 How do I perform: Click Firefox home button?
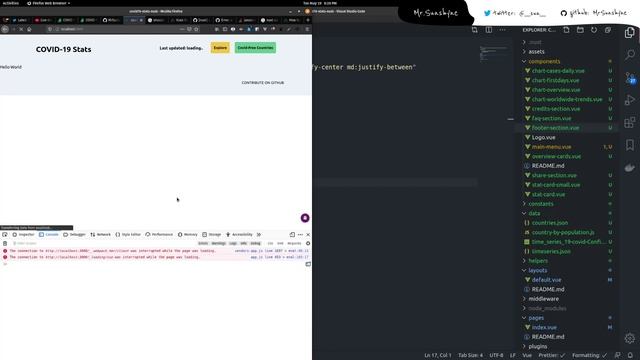(29, 29)
